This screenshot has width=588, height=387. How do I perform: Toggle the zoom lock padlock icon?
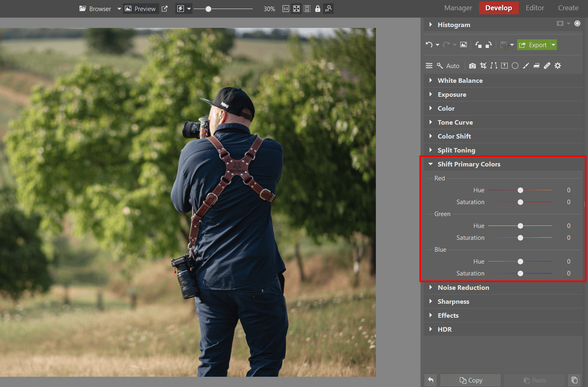(318, 9)
